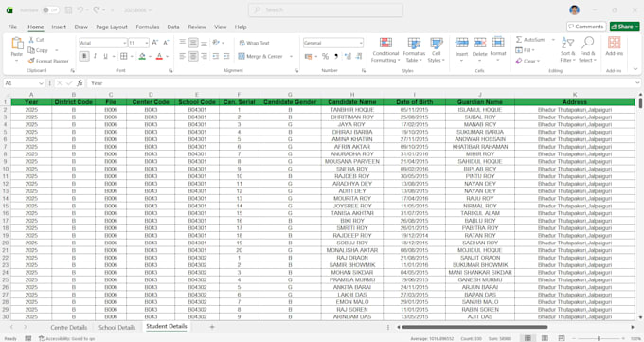Expand the AutoSum dropdown arrow
Viewport: 644px width, 342px height.
click(553, 40)
